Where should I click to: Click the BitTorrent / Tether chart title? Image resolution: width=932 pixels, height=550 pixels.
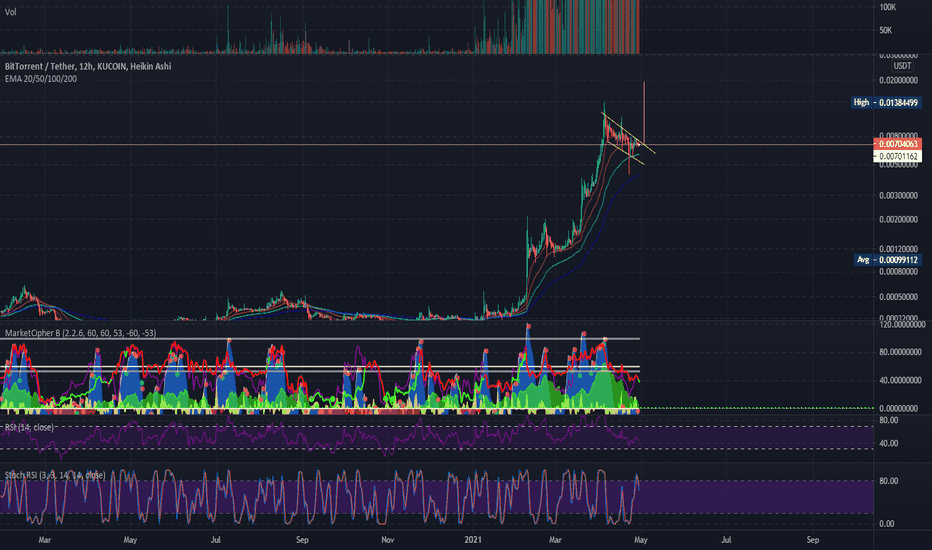pos(88,67)
